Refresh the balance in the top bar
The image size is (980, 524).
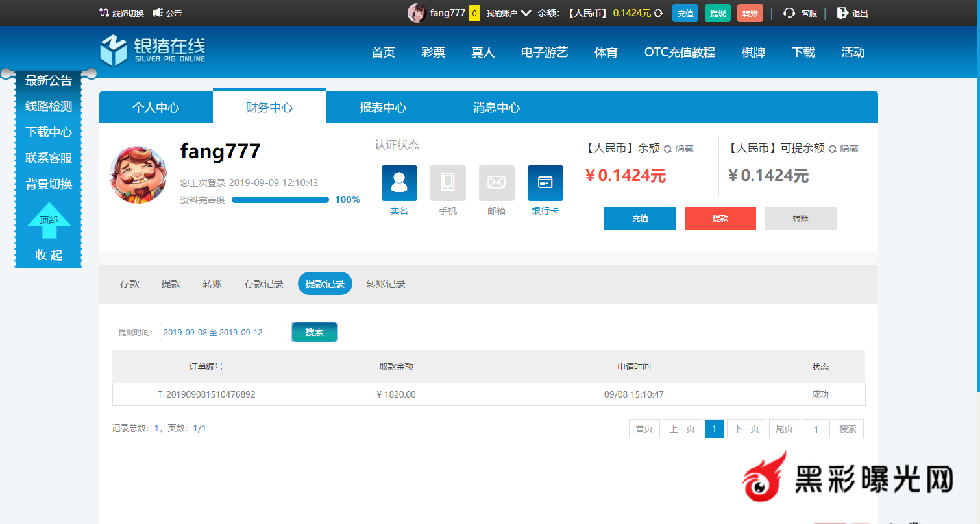(x=659, y=13)
